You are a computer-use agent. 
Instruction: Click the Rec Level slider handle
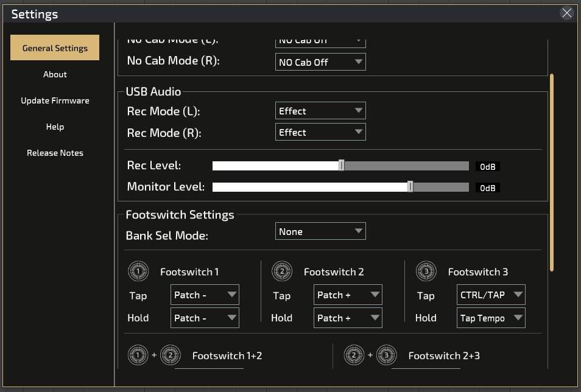(341, 165)
